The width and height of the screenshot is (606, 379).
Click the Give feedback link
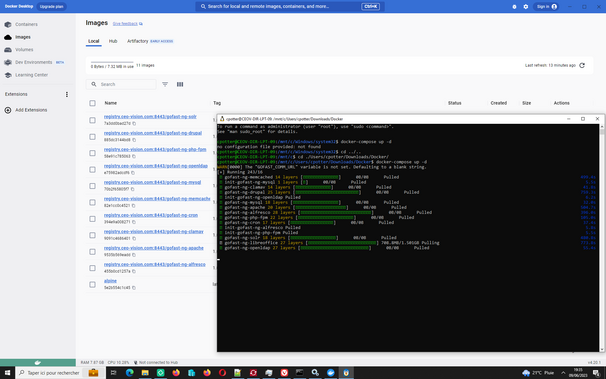[x=125, y=24]
